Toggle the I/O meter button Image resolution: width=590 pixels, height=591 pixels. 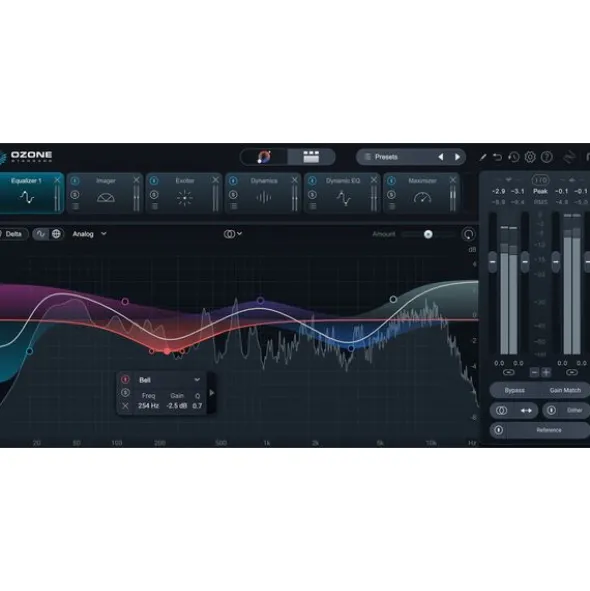[540, 180]
